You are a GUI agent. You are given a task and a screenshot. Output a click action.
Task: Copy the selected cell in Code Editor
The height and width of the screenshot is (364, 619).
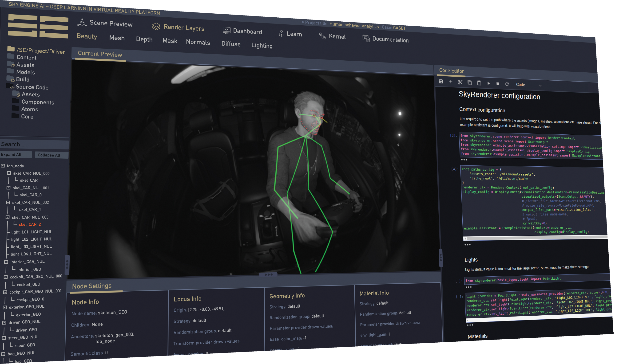[470, 83]
